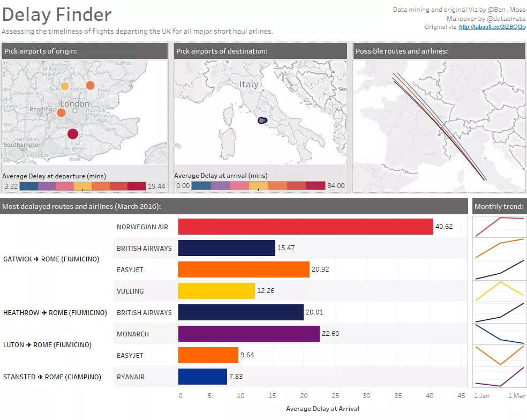Image resolution: width=527 pixels, height=420 pixels.
Task: Click the STANSTED → ROME (CIAMPINO) route label
Action: tap(52, 377)
